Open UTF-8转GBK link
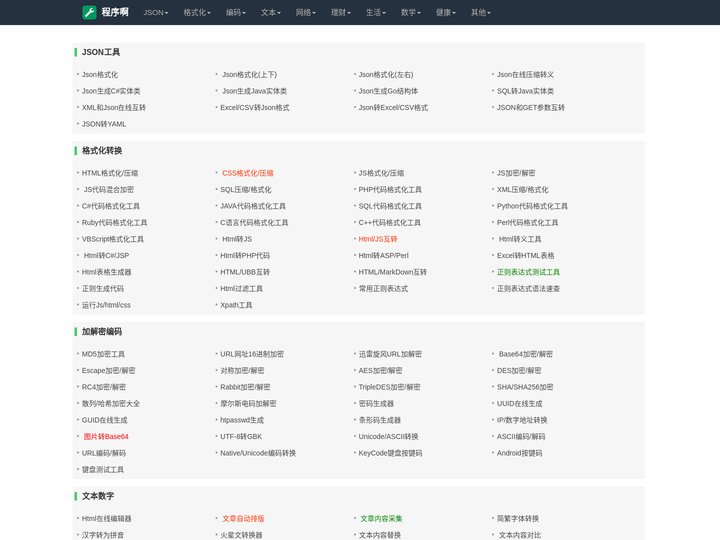The width and height of the screenshot is (720, 540). coord(241,437)
